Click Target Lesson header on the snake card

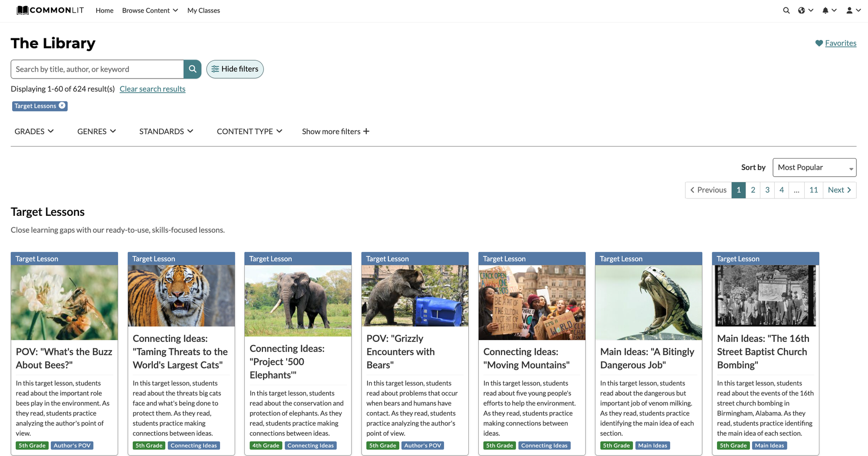click(648, 259)
